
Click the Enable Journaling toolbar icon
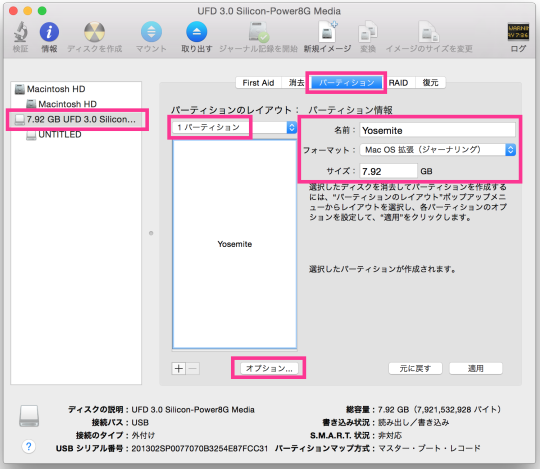coord(258,32)
